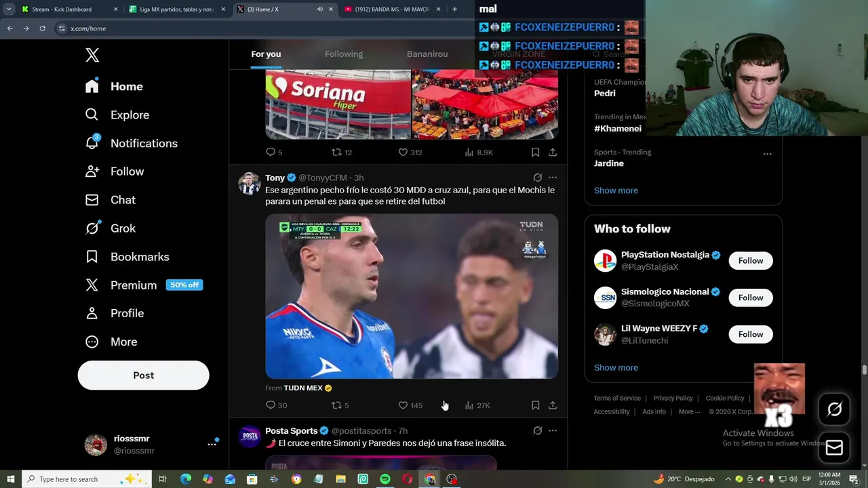Open Grok in the sidebar
Screen dimensions: 868x488
110,228
